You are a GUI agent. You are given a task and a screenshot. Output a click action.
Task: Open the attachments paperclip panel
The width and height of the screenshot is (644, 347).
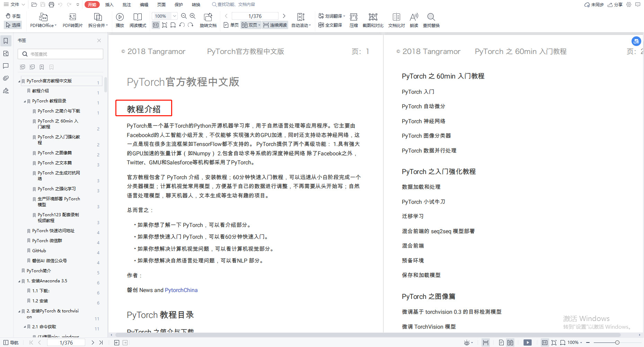[6, 78]
